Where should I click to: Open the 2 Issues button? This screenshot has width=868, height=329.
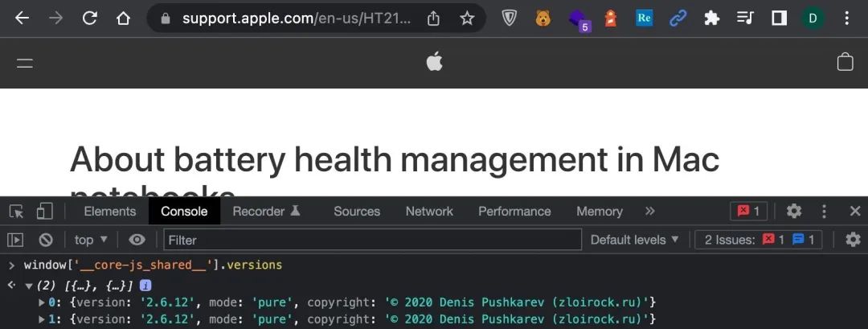[759, 240]
